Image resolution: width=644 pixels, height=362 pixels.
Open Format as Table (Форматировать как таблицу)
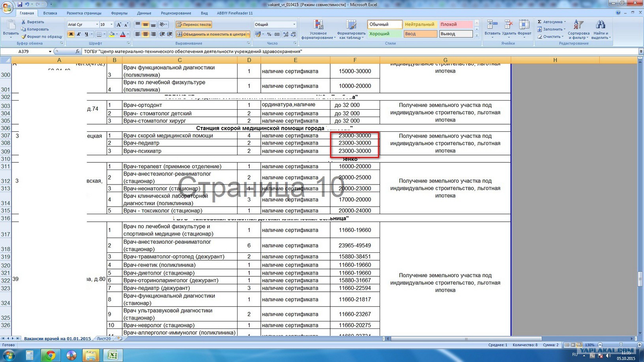pos(351,30)
